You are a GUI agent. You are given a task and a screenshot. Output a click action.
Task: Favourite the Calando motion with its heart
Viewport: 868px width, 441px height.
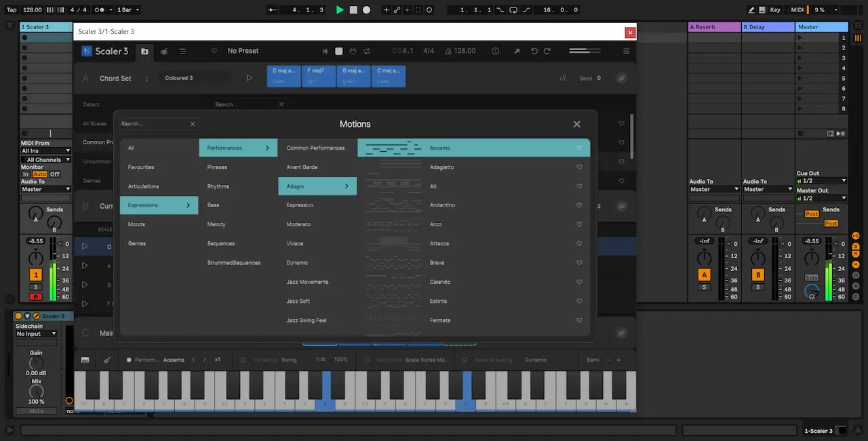pos(579,282)
